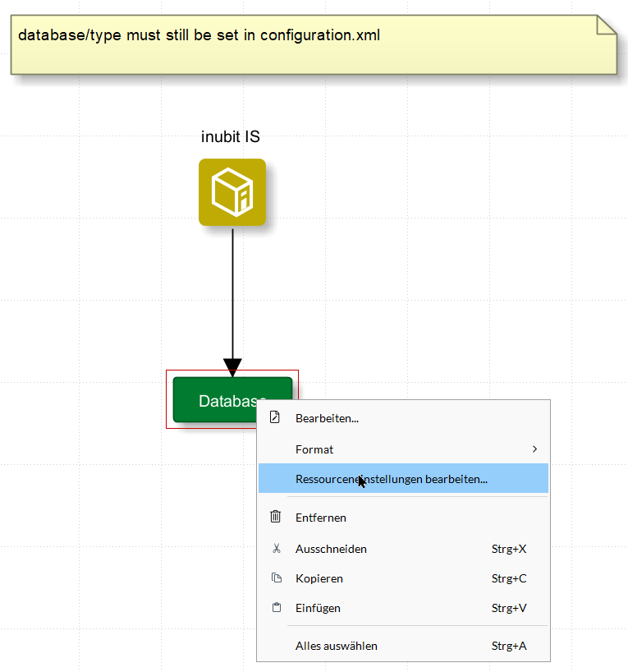Expand the Format submenu arrow

click(534, 449)
